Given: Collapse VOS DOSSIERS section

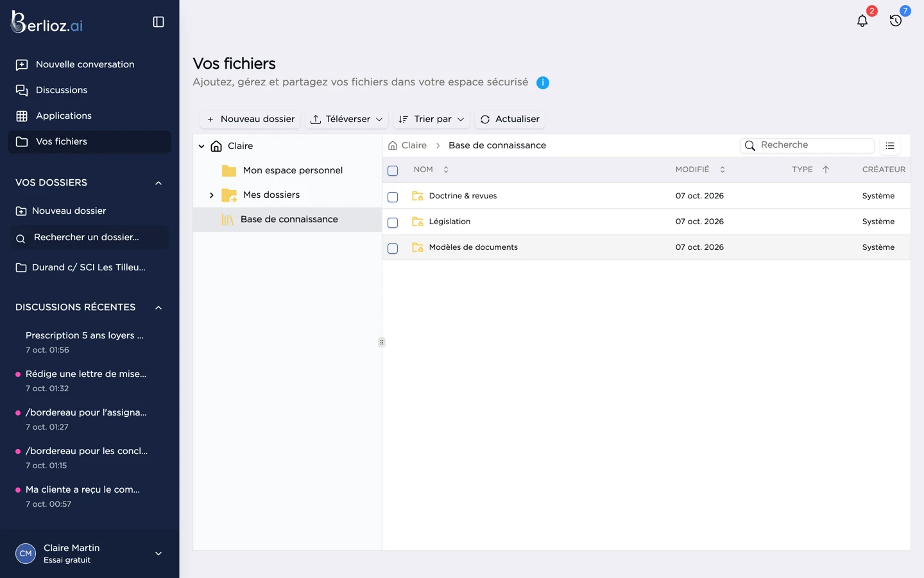Looking at the screenshot, I should (x=158, y=183).
